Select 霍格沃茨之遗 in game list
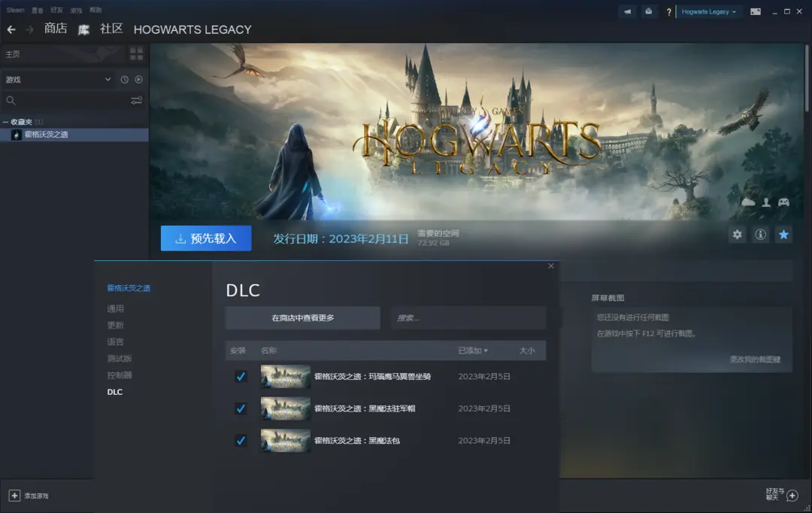The width and height of the screenshot is (812, 513). (74, 135)
